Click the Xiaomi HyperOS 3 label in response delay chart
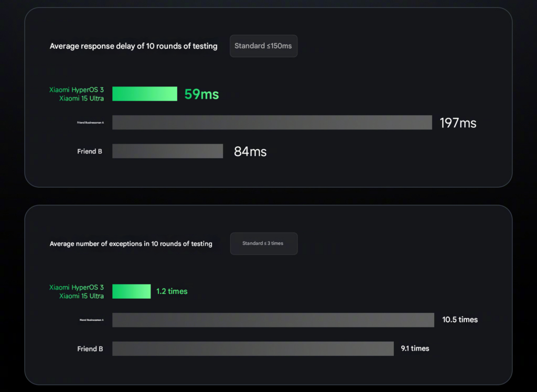The height and width of the screenshot is (392, 537). (x=77, y=90)
